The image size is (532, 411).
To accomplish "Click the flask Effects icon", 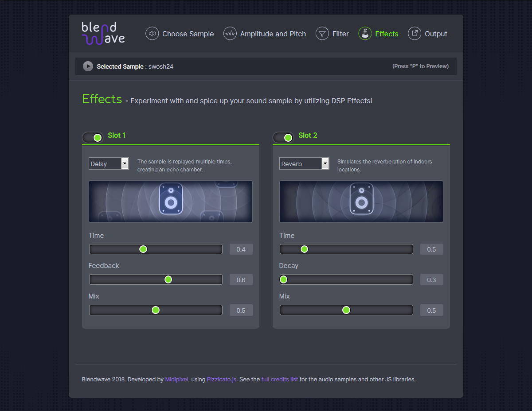I will pyautogui.click(x=365, y=34).
